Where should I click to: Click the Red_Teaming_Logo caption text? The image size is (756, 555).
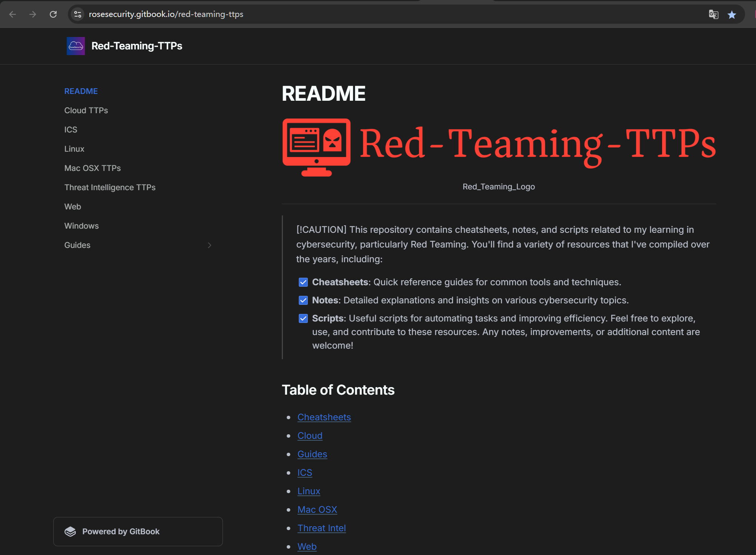499,187
